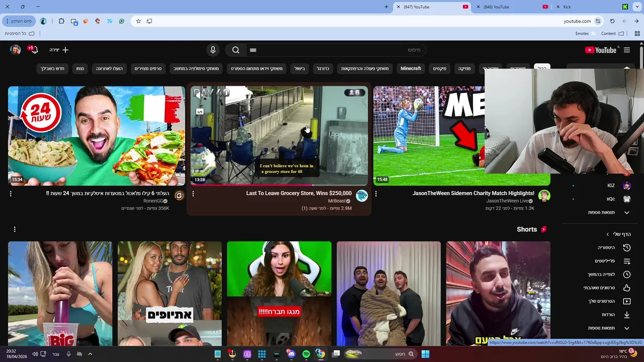Start a voice search with the microphone
The height and width of the screenshot is (362, 644).
point(213,50)
